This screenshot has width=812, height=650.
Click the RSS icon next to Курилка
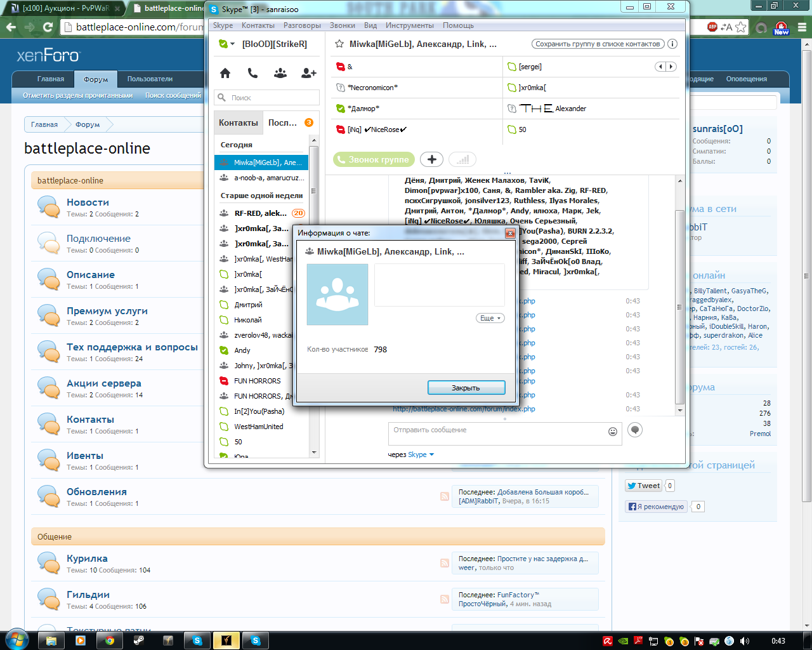click(x=445, y=563)
